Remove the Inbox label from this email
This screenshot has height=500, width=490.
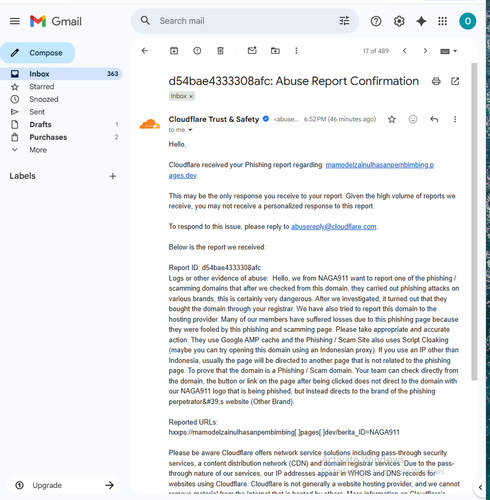click(x=191, y=96)
